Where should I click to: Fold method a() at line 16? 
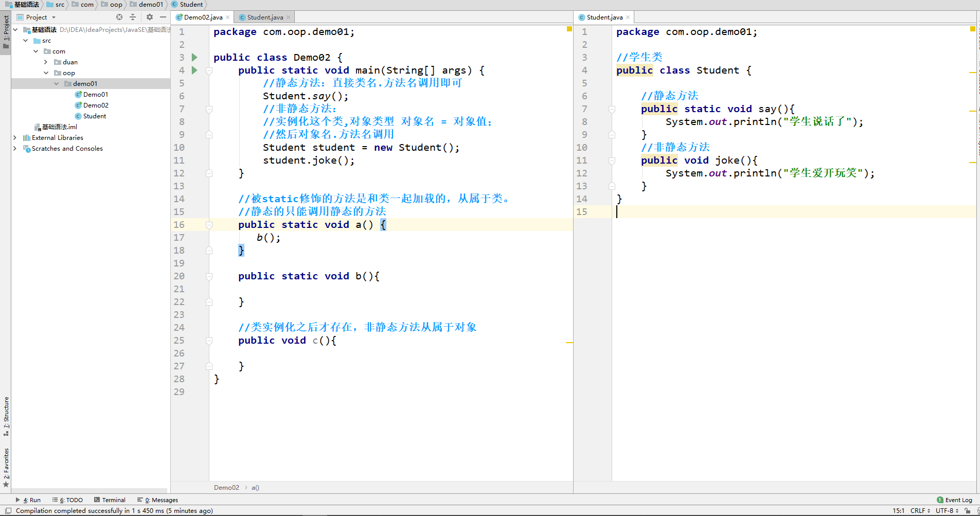click(x=209, y=225)
